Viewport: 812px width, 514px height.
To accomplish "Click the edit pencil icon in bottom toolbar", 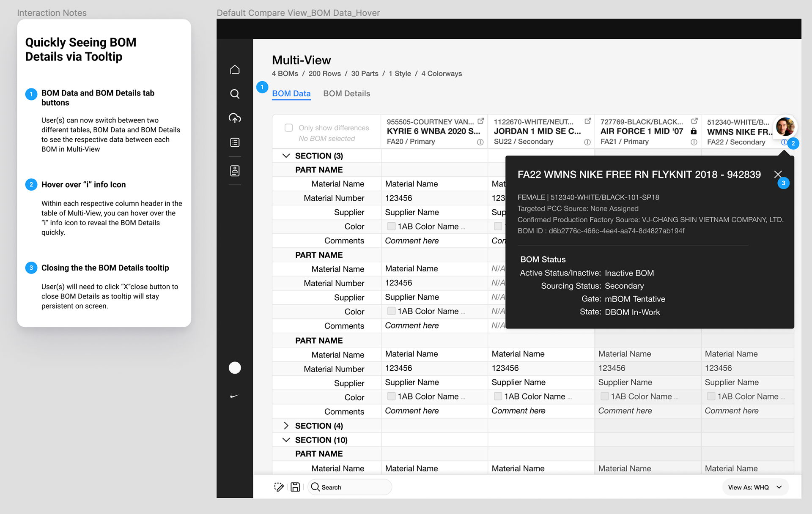I will click(x=279, y=487).
